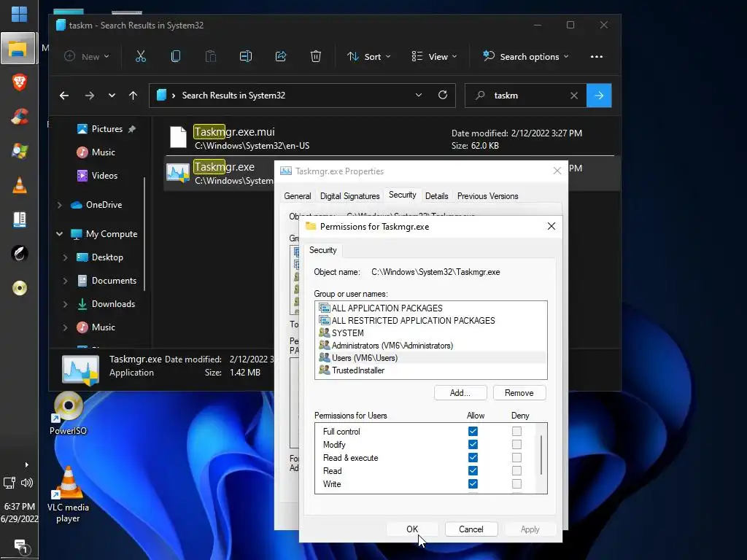Launch Brave browser from the taskbar

20,82
